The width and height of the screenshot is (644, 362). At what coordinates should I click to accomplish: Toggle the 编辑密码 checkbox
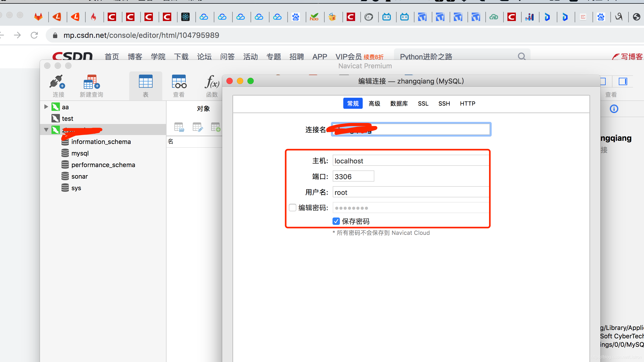(293, 208)
